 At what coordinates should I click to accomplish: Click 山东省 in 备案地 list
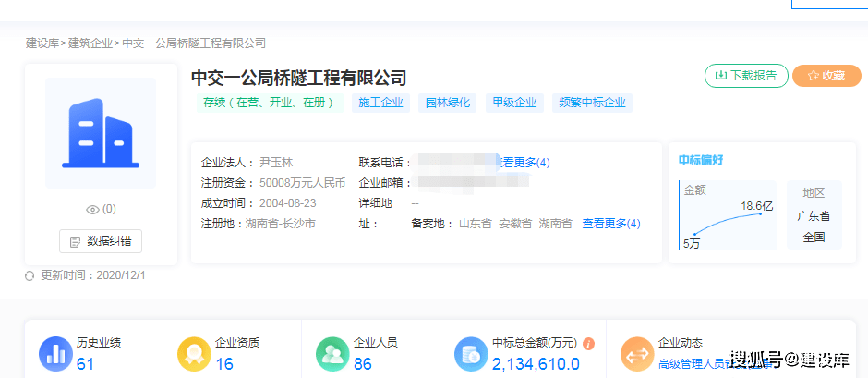click(476, 224)
